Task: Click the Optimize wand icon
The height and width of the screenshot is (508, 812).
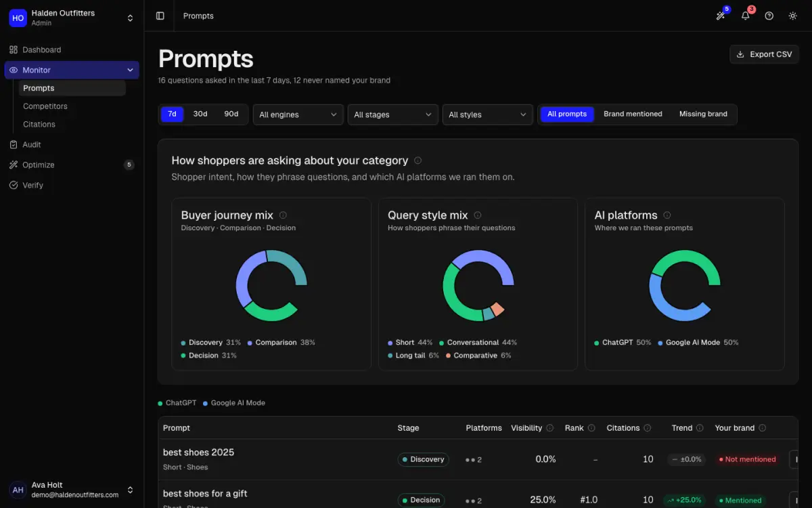Action: click(14, 165)
